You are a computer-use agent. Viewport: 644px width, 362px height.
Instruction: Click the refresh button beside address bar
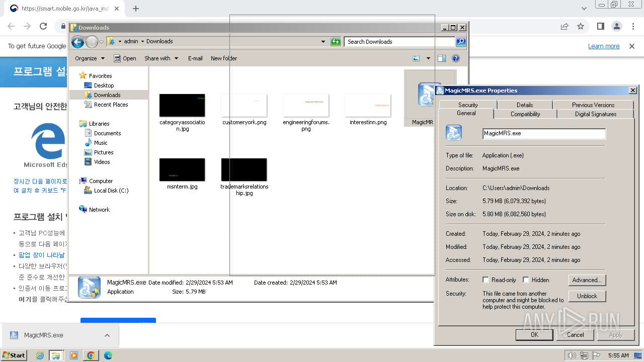pos(336,42)
